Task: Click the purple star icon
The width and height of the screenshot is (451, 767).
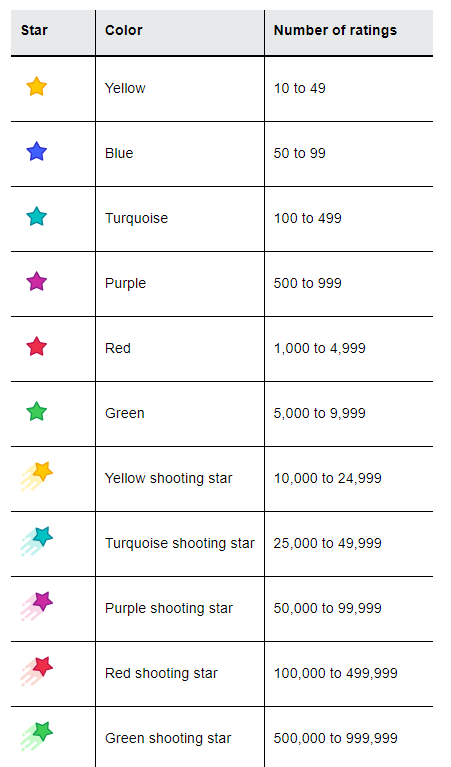Action: click(x=37, y=282)
